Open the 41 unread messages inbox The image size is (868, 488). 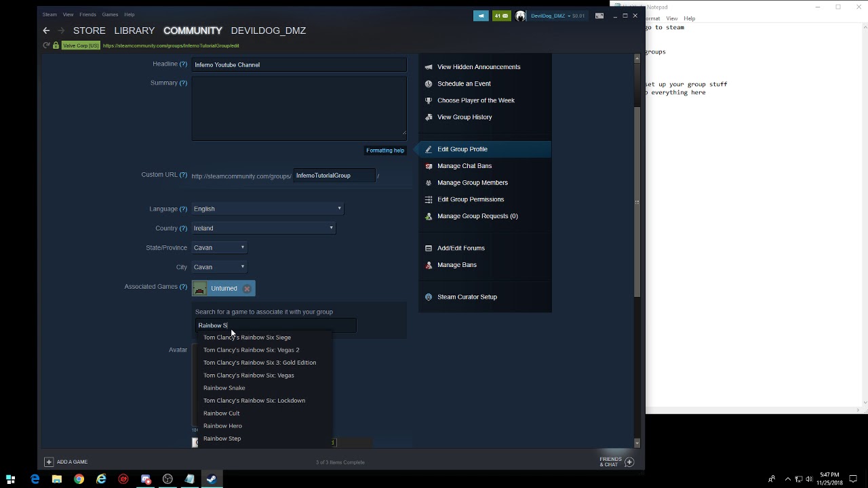(x=501, y=16)
